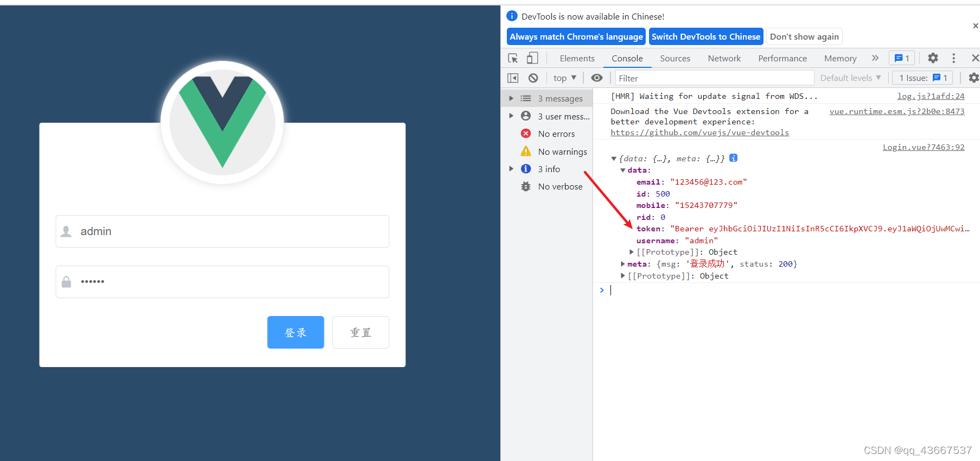Click the issues counter badge in the tab bar

coord(902,58)
